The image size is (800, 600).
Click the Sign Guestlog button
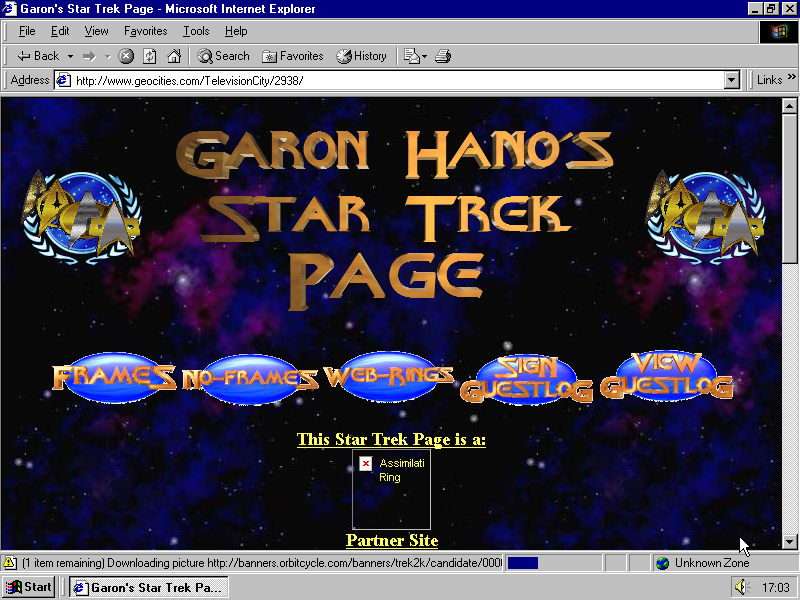tap(527, 380)
